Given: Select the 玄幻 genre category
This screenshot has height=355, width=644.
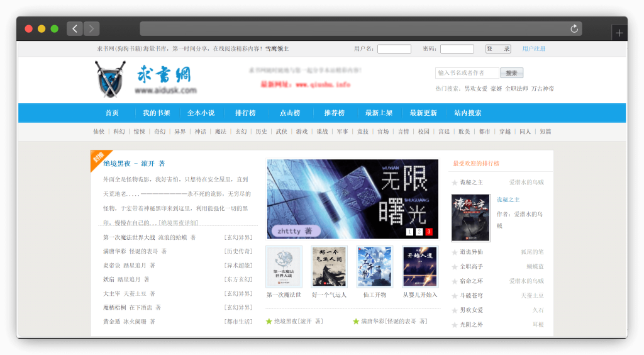Looking at the screenshot, I should [x=241, y=132].
